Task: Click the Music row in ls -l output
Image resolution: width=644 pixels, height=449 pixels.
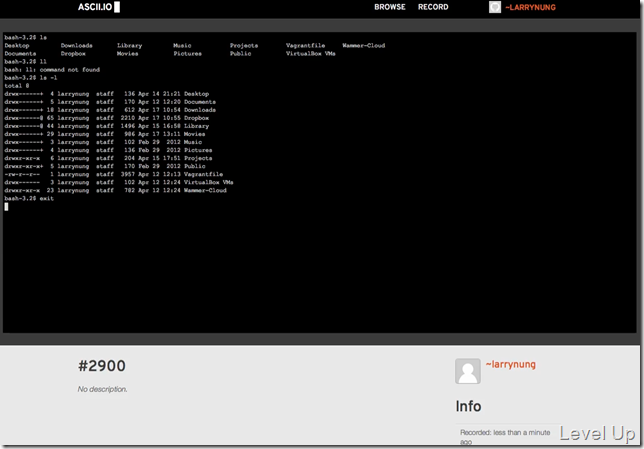Action: 103,142
